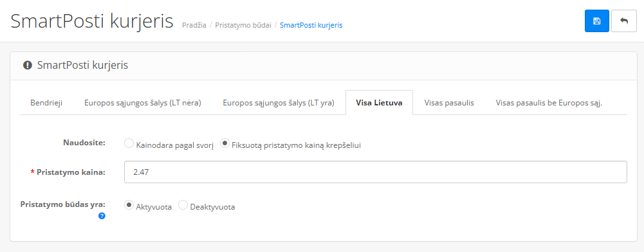Open Pristatymo būdai breadcrumb link
The image size is (644, 252).
[x=243, y=25]
